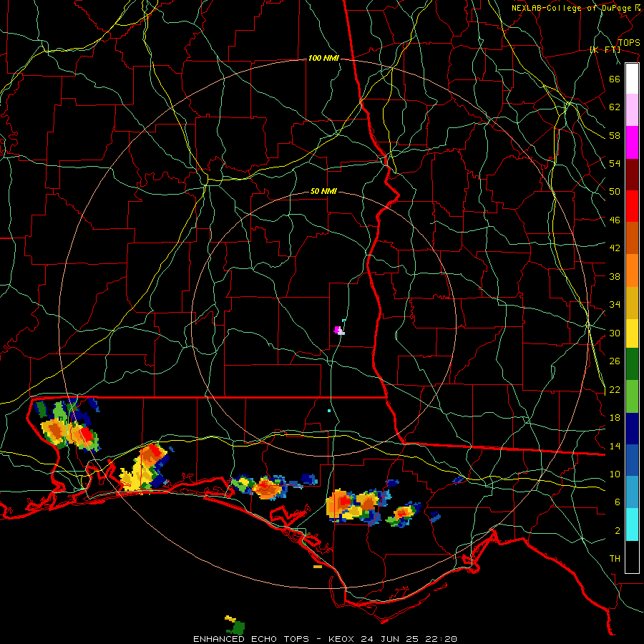Click the light pink legend swatch

click(632, 110)
